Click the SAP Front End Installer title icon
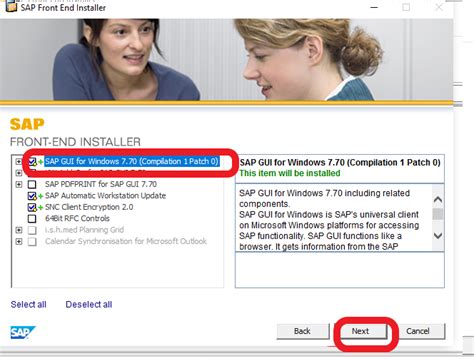Image resolution: width=474 pixels, height=361 pixels. click(x=11, y=6)
